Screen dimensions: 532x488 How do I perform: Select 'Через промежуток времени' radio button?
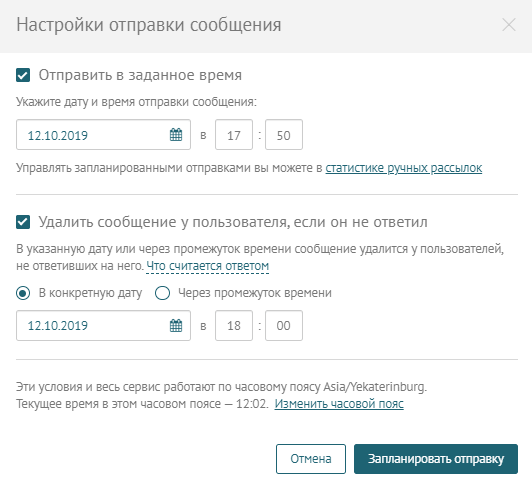pos(163,293)
